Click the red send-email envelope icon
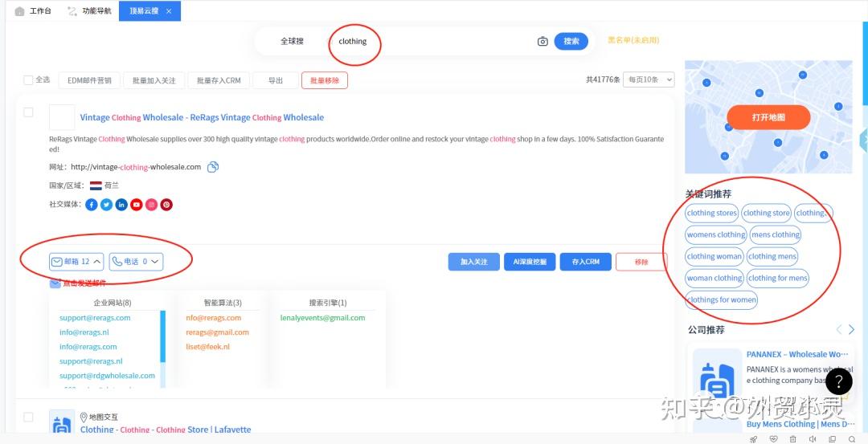The image size is (868, 444). pos(55,283)
